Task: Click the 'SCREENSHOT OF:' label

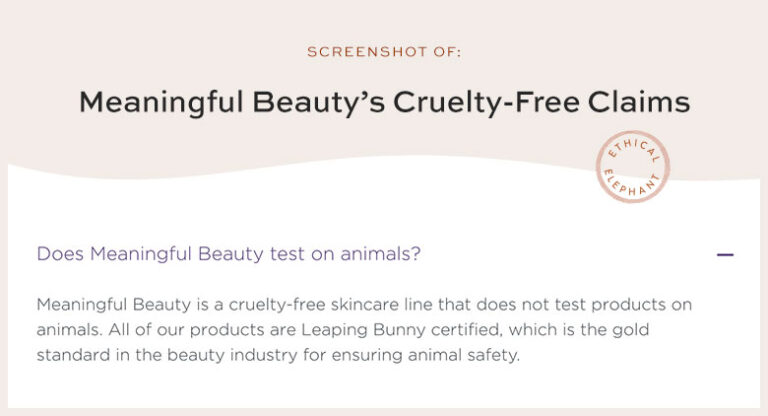Action: pyautogui.click(x=384, y=51)
